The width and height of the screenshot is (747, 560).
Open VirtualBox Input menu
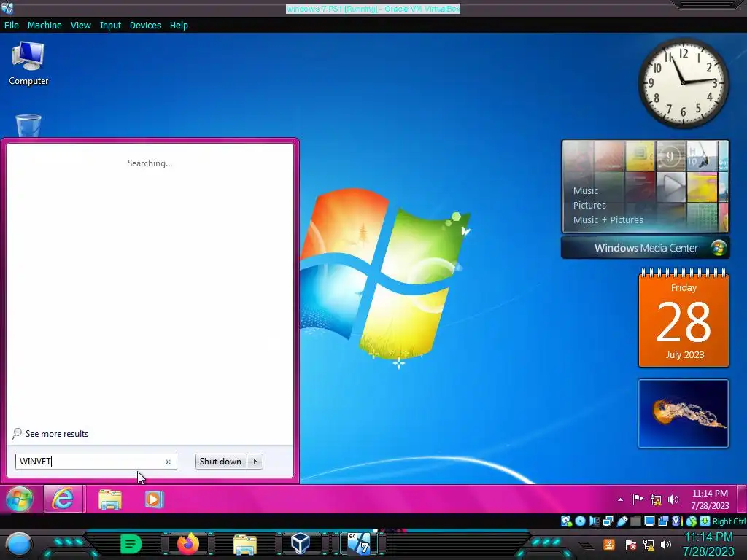(x=110, y=26)
